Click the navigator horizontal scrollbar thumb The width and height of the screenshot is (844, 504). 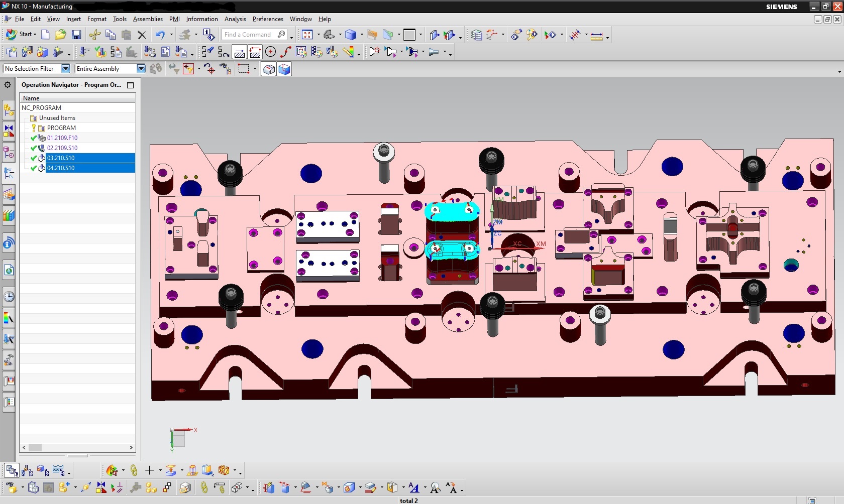35,447
